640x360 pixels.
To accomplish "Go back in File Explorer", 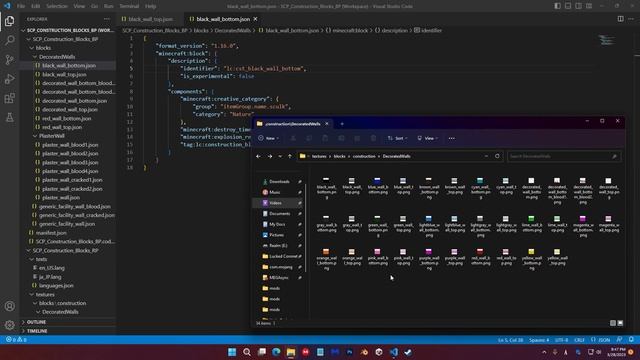I will [258, 156].
